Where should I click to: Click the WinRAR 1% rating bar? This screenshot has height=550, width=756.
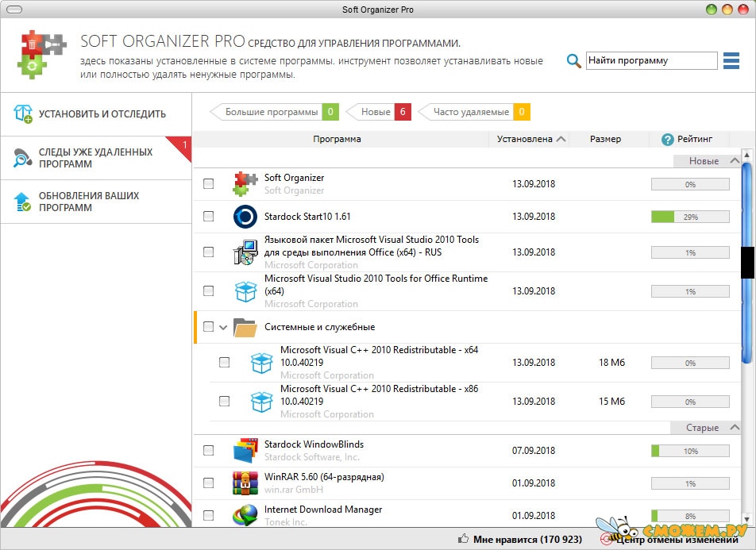tap(690, 483)
